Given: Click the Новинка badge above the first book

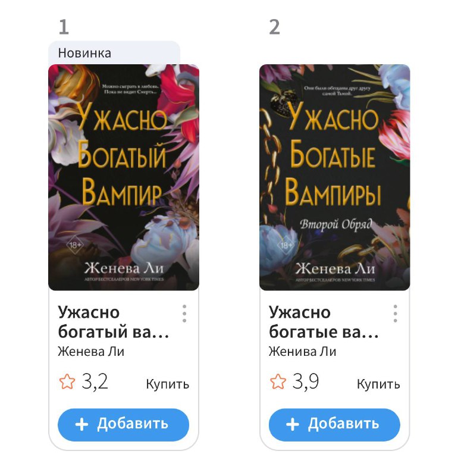Looking at the screenshot, I should (114, 53).
